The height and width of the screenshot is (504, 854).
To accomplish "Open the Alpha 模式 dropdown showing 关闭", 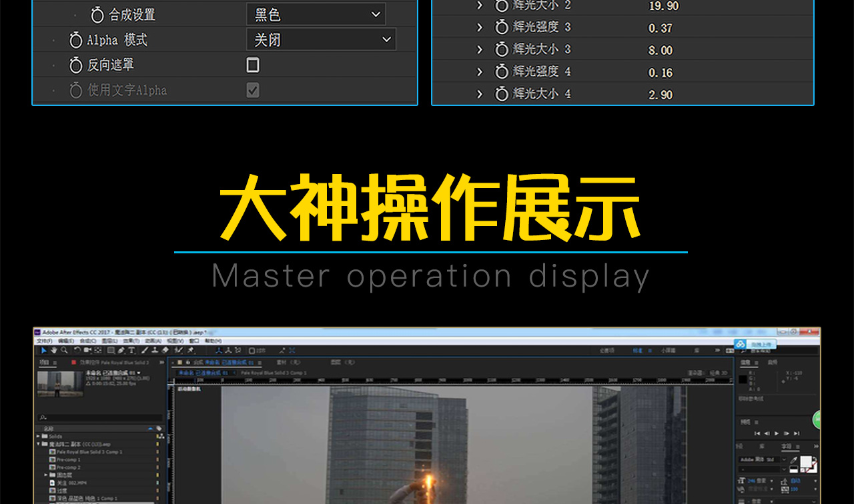I will pos(320,40).
